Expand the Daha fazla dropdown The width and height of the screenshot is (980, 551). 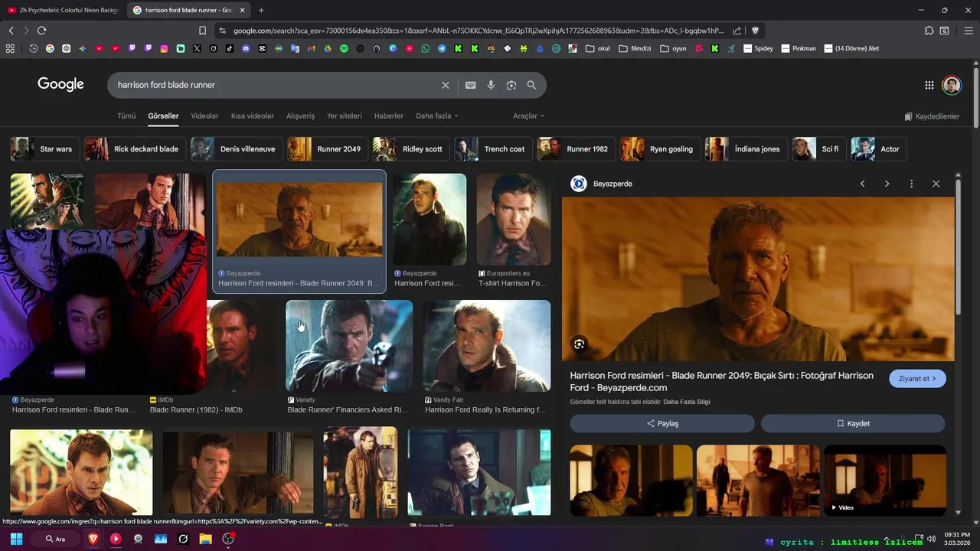436,116
